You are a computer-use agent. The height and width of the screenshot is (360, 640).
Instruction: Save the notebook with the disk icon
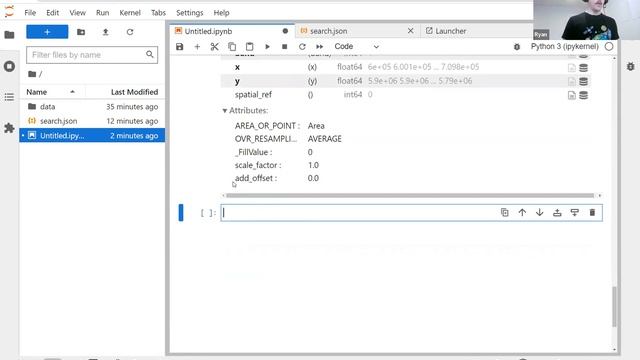180,47
